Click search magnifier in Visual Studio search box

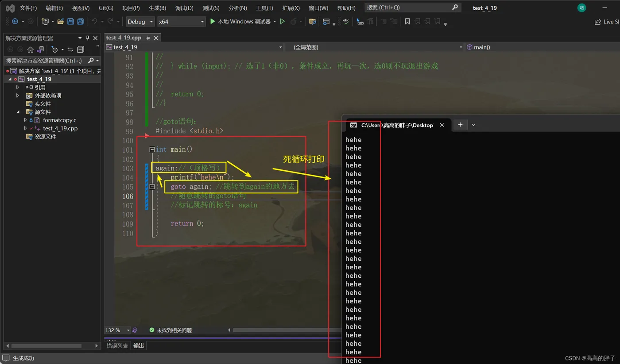tap(455, 8)
